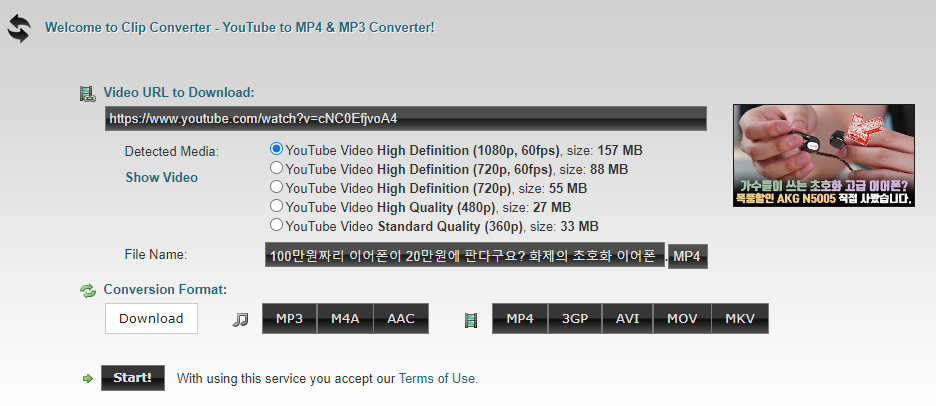Viewport: 936px width, 406px height.
Task: Start the conversion with Start! button
Action: click(x=133, y=378)
